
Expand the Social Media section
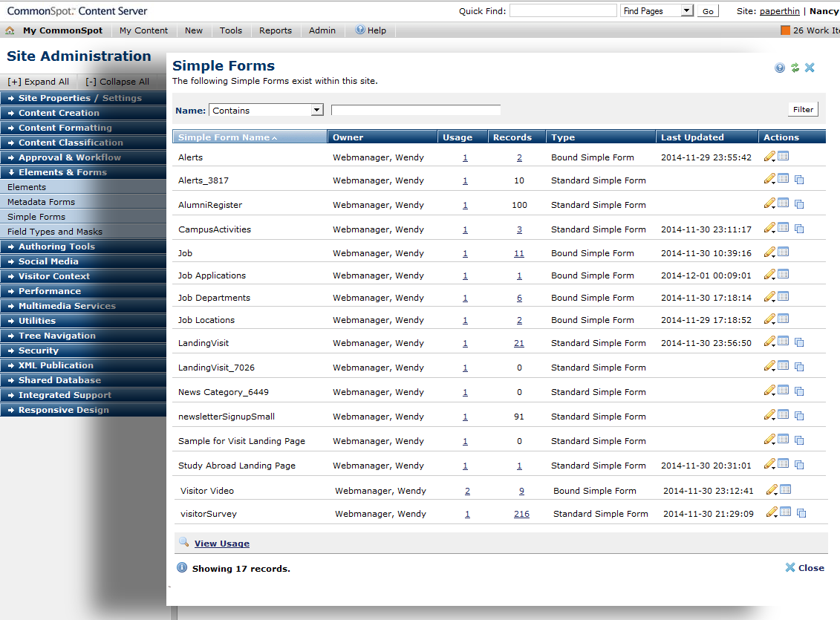click(x=83, y=261)
